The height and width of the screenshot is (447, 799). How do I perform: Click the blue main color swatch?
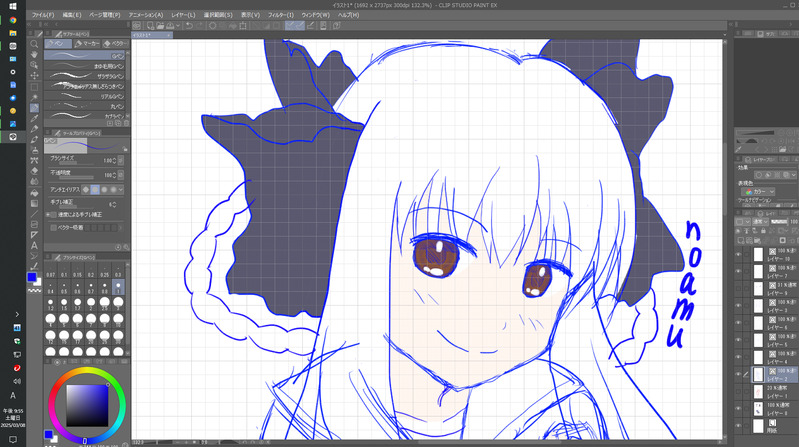[32, 277]
